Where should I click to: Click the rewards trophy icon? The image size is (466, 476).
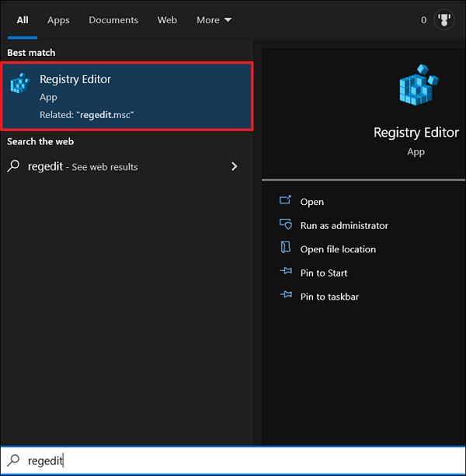pos(444,20)
